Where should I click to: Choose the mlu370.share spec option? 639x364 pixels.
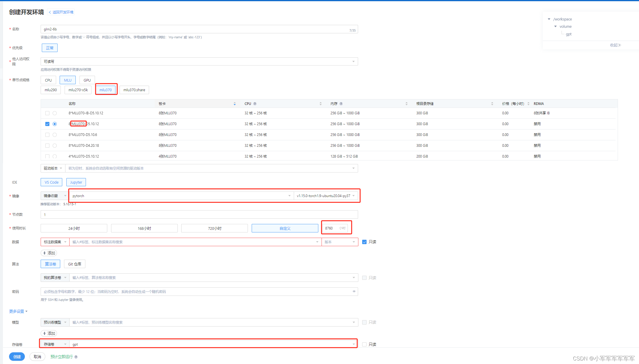pos(134,90)
